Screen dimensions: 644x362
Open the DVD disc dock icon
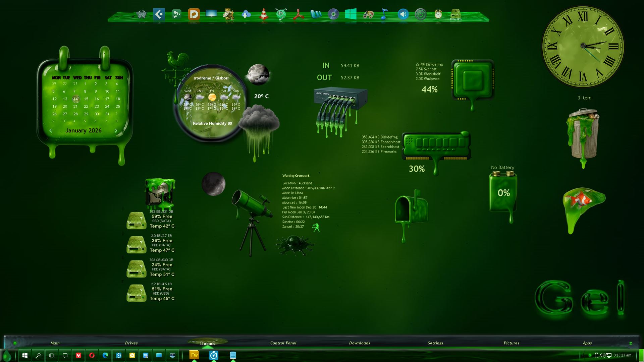click(x=333, y=14)
